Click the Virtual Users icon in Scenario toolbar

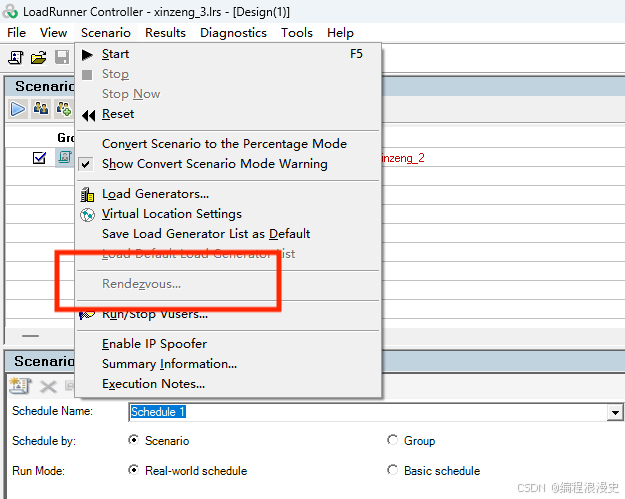(x=41, y=109)
